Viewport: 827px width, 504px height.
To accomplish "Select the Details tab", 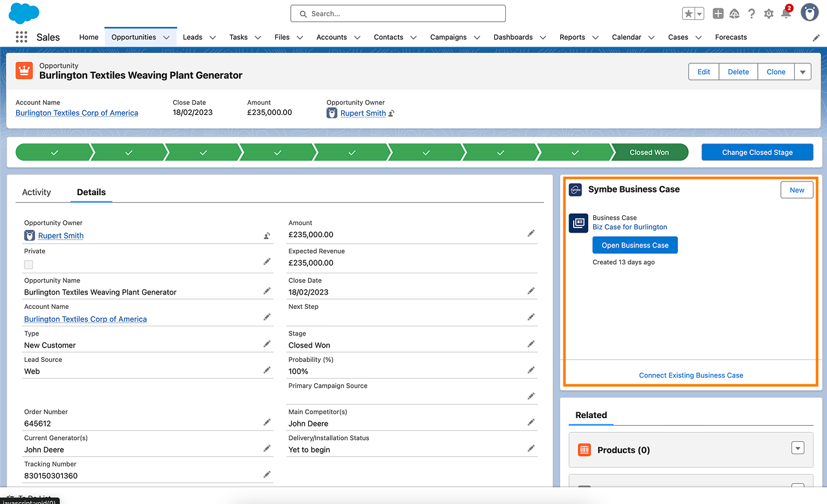I will (x=91, y=193).
